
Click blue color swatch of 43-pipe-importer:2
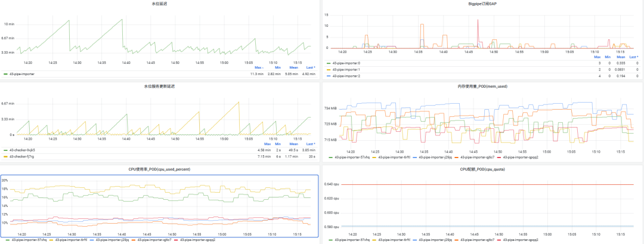pos(328,76)
